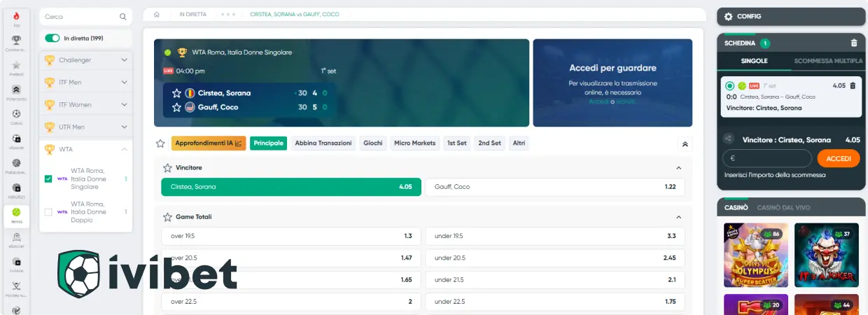The image size is (868, 315).
Task: Open the Top section flame icon
Action: pyautogui.click(x=16, y=16)
